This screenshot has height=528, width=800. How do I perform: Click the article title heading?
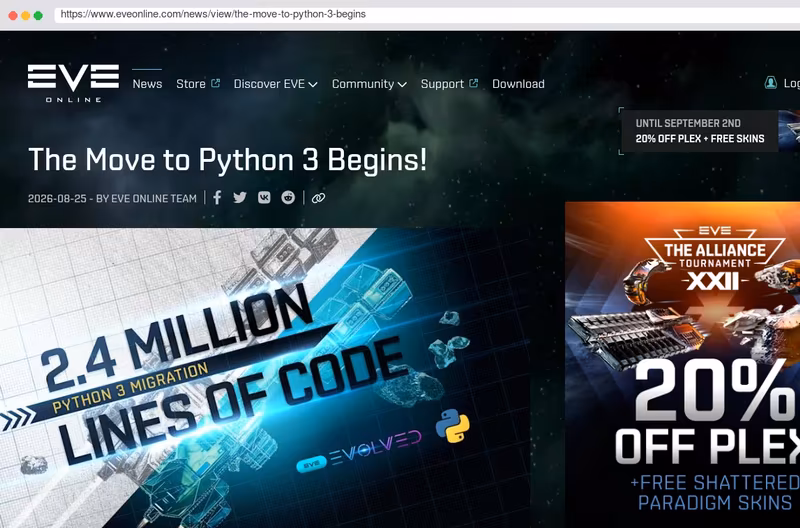[x=228, y=160]
